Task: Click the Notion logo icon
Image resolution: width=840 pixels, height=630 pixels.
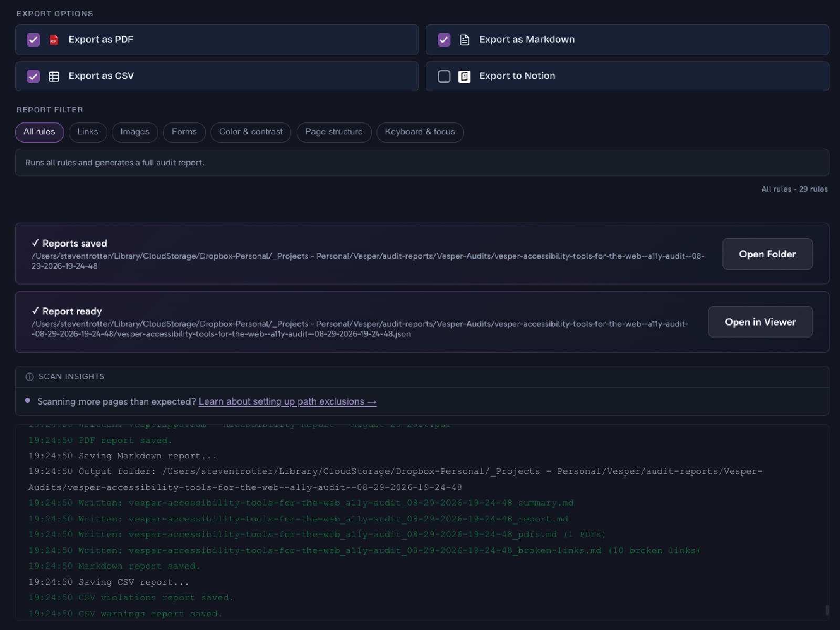Action: tap(464, 77)
